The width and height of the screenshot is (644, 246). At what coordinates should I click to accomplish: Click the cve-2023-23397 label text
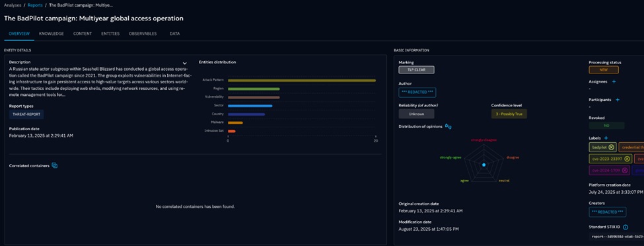coord(607,159)
